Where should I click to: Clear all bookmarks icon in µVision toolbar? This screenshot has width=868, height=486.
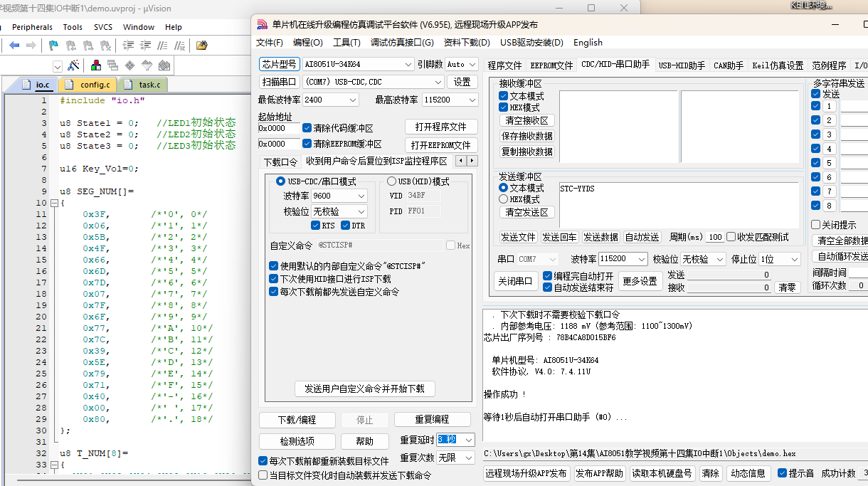(x=105, y=45)
